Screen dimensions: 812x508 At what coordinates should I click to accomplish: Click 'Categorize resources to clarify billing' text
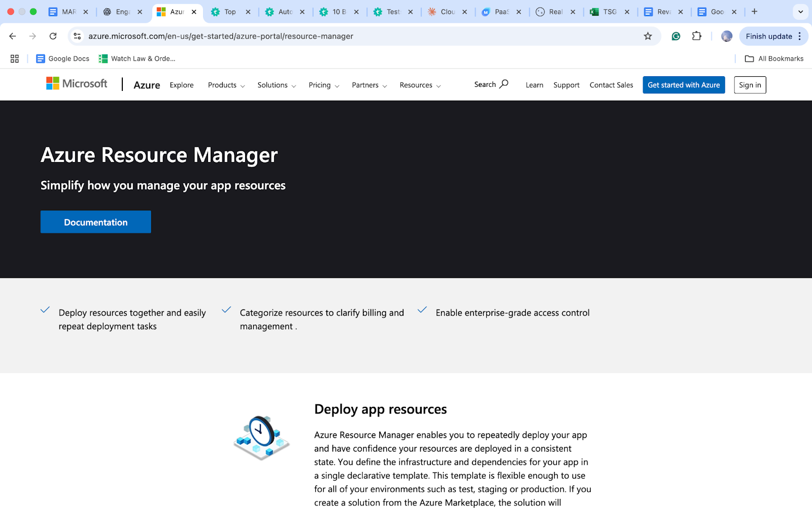322,313
